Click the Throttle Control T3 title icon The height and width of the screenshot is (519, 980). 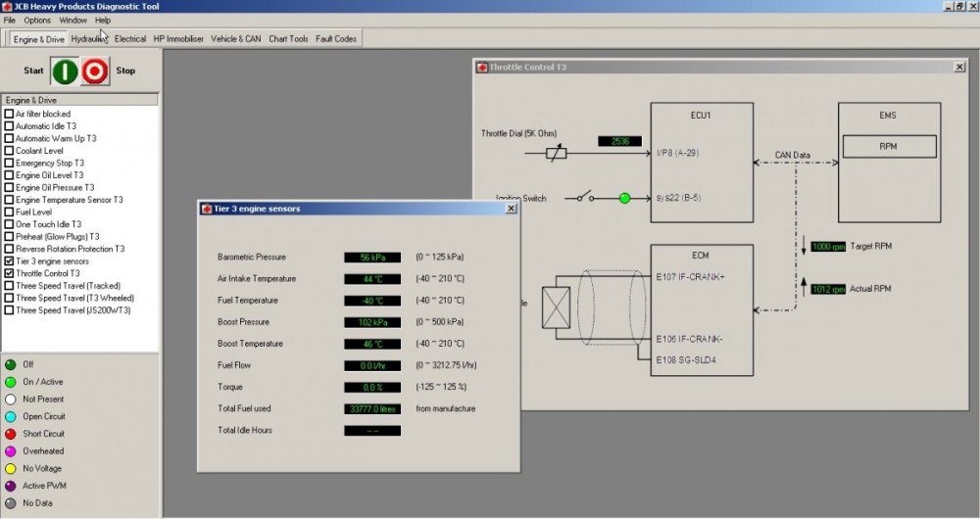point(481,67)
